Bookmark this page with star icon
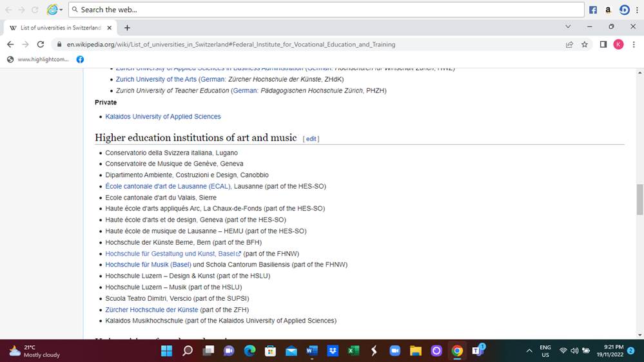 pos(585,44)
